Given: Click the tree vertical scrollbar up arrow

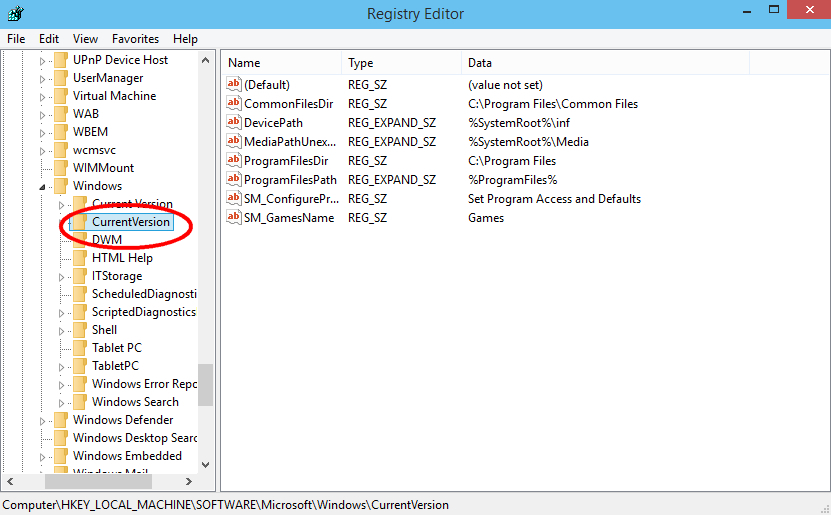Looking at the screenshot, I should 206,60.
